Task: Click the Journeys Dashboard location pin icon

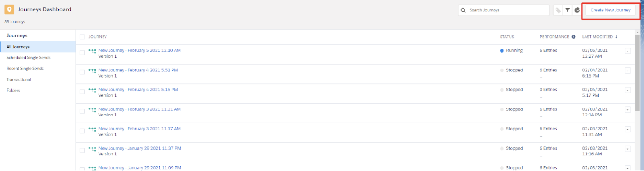Action: point(9,10)
